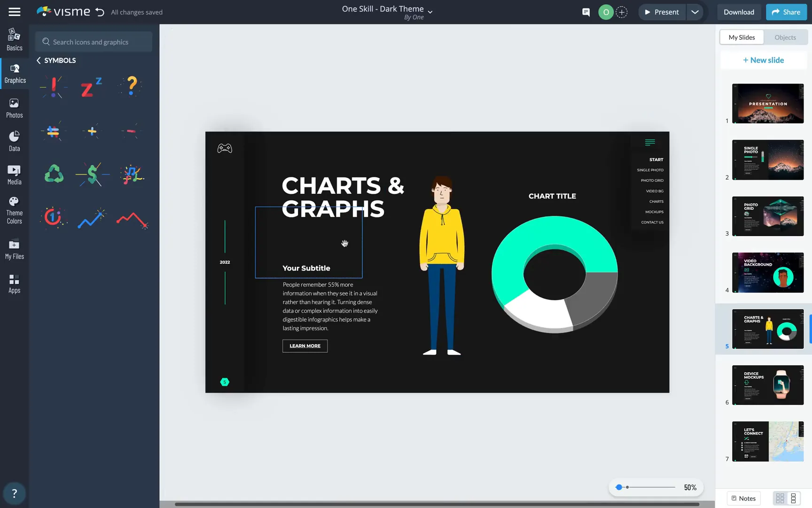Click the Download button
Viewport: 812px width, 508px height.
(x=739, y=12)
